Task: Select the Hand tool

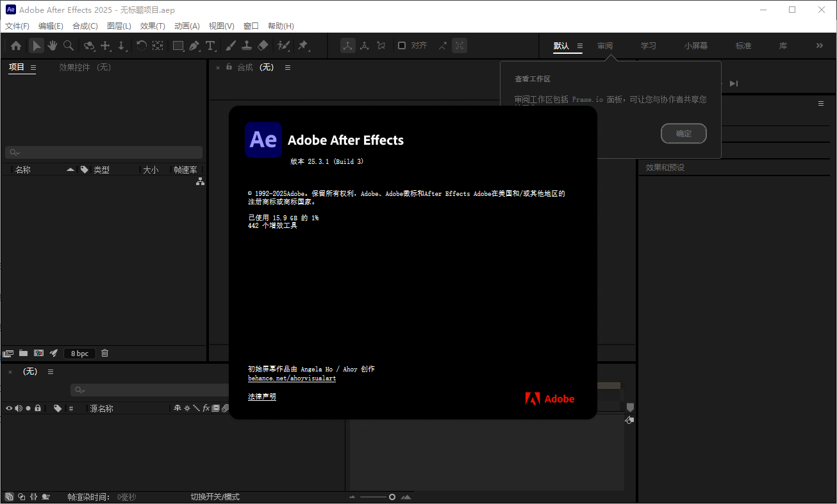Action: point(52,45)
